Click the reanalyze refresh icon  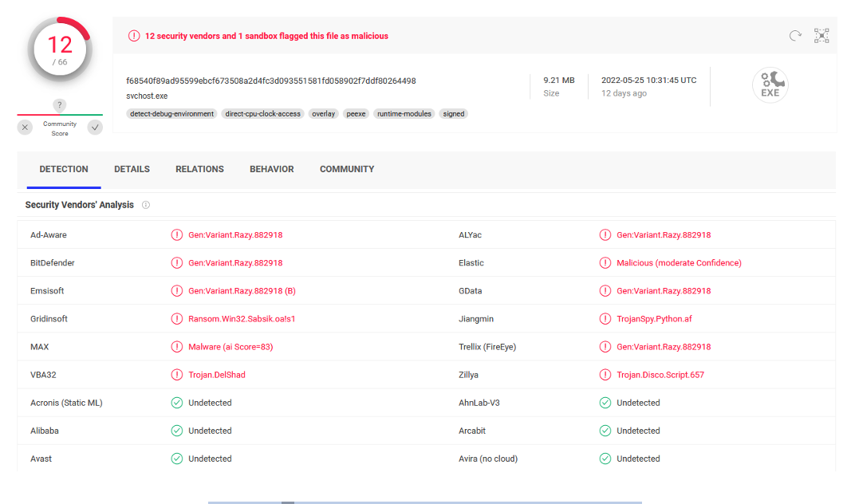(x=795, y=35)
